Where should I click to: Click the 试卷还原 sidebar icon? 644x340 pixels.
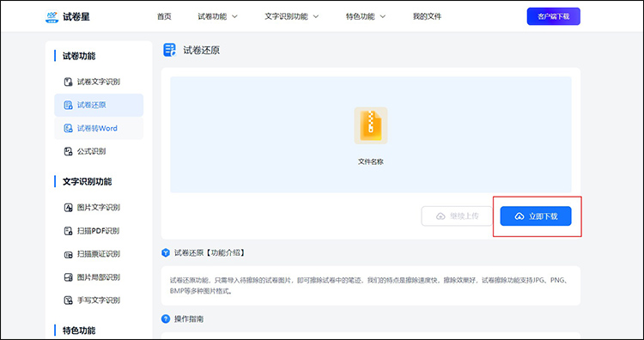tap(68, 105)
